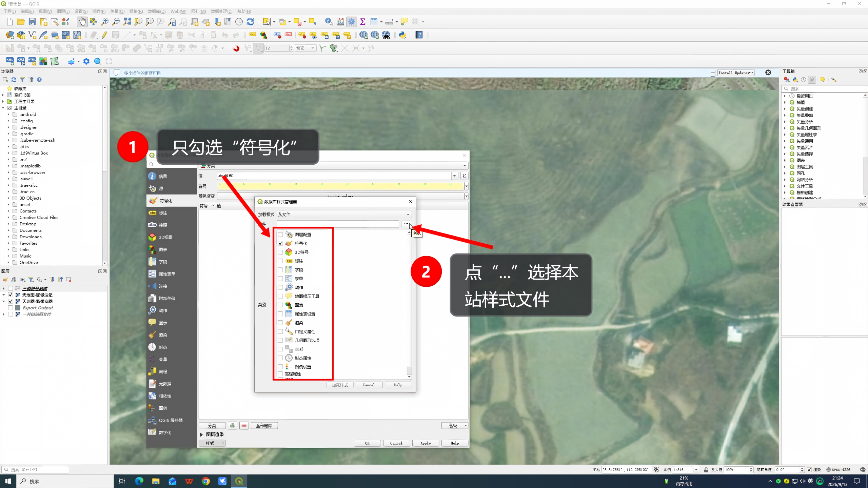The width and height of the screenshot is (868, 488).
Task: Open the toolbox options wrench icon
Action: click(834, 80)
